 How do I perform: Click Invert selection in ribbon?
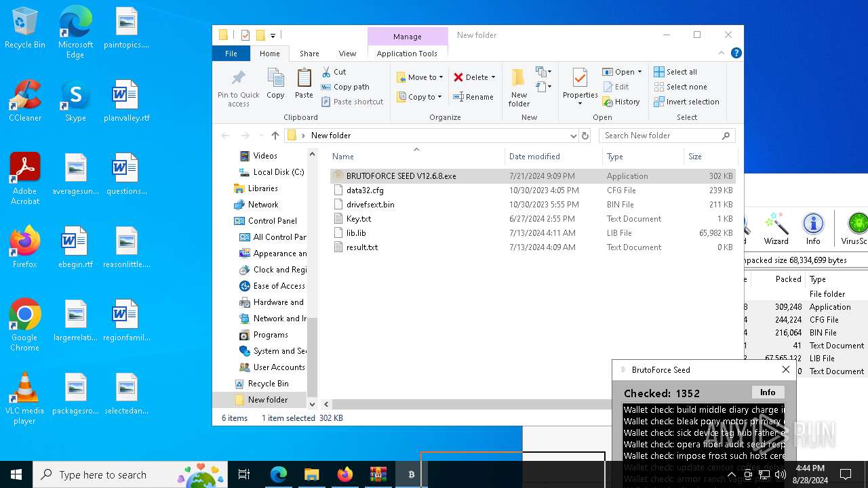point(686,102)
